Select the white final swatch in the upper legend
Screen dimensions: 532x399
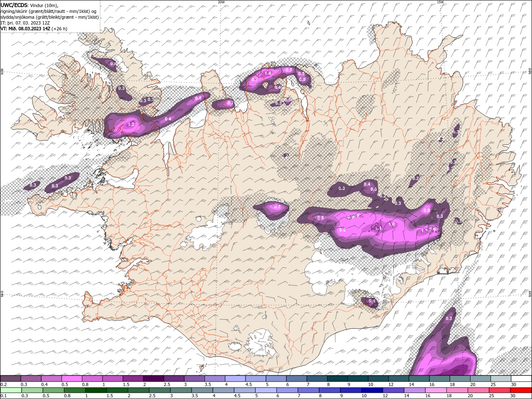[521, 378]
